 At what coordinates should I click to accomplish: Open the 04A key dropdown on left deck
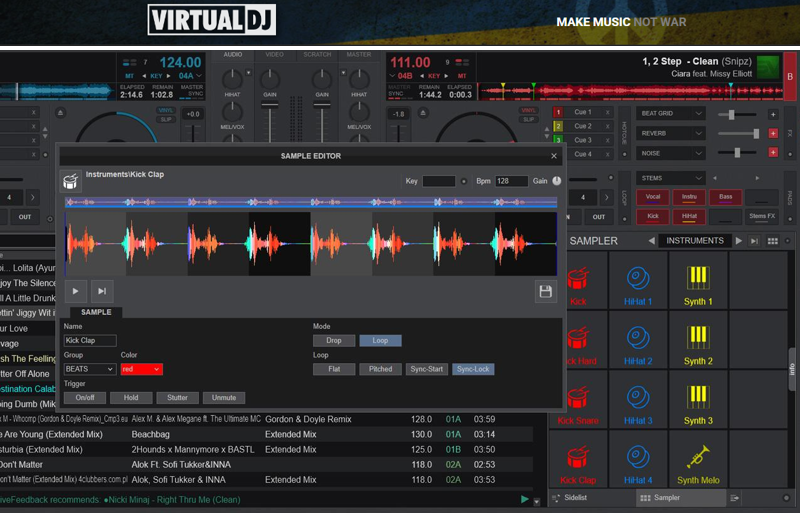coord(199,76)
